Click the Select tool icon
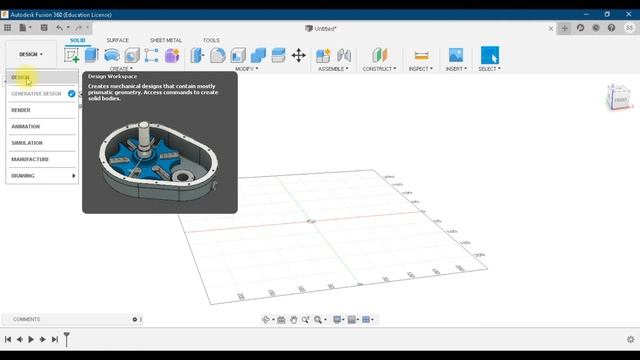640x360 pixels. [x=490, y=55]
